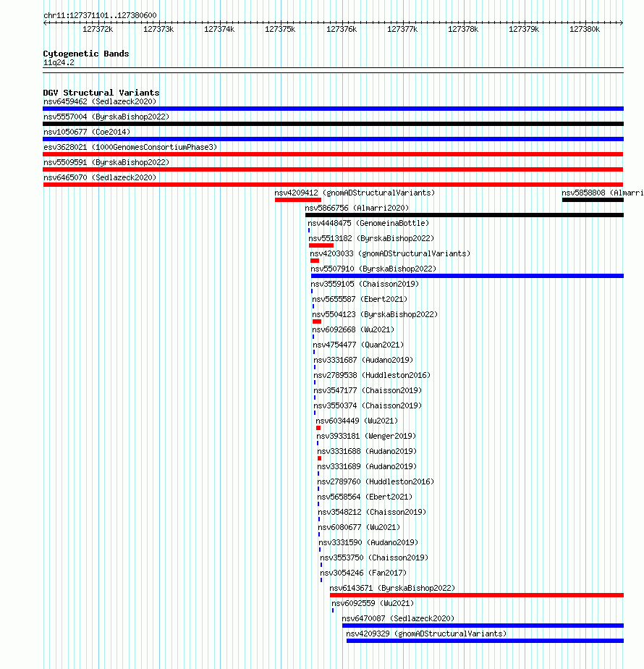This screenshot has width=644, height=669.
Task: Click the black bar under nsv5557004
Action: click(333, 124)
